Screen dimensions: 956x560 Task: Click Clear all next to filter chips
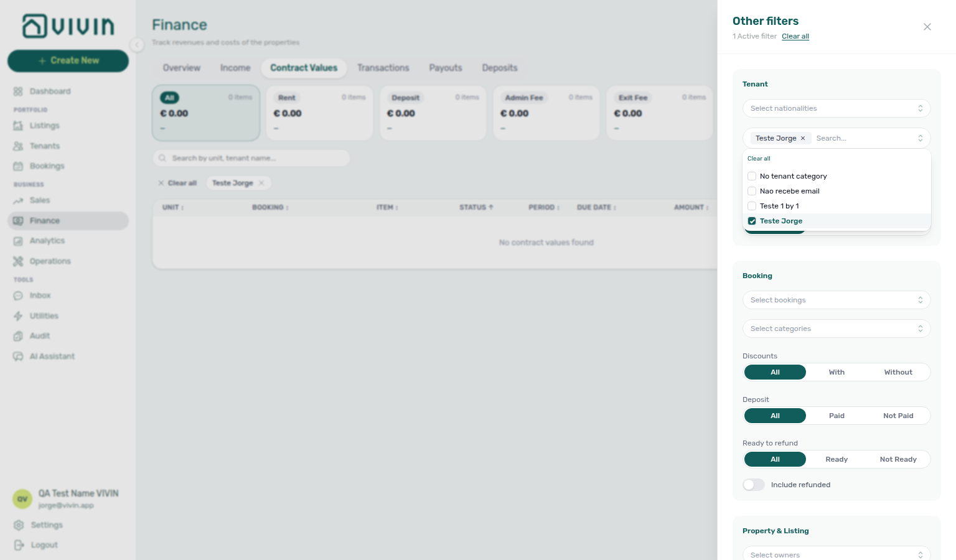click(x=178, y=183)
